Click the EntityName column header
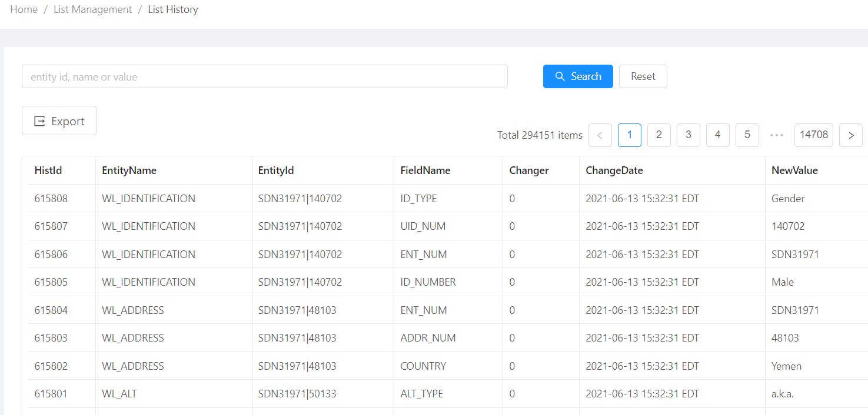Viewport: 868px width, 415px height. tap(174, 170)
